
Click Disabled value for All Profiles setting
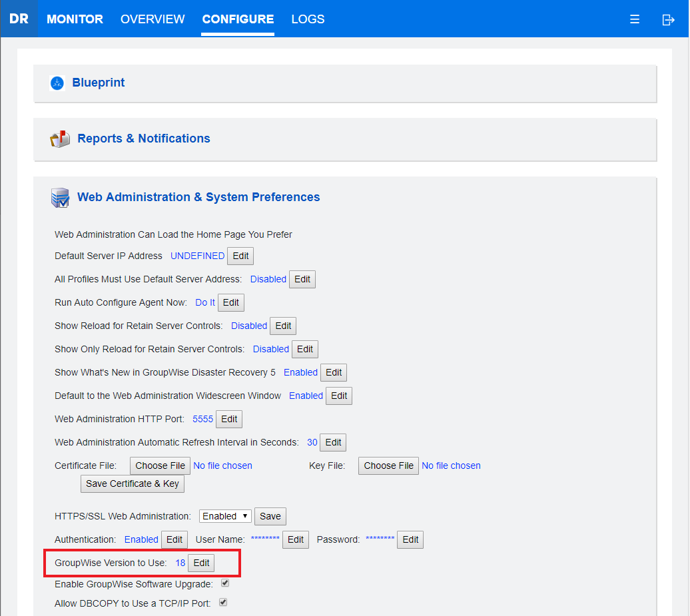268,280
